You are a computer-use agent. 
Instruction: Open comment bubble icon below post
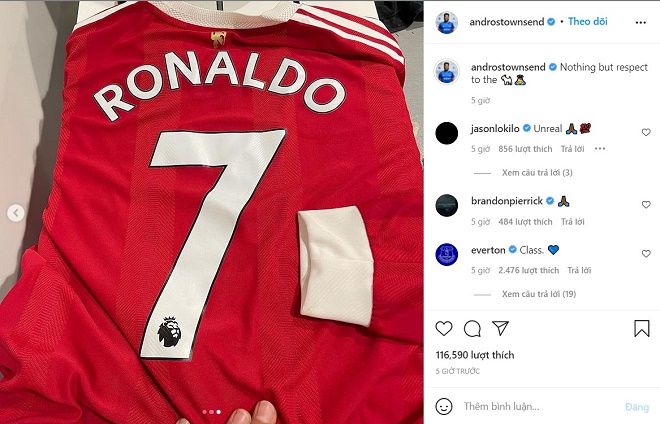point(472,328)
